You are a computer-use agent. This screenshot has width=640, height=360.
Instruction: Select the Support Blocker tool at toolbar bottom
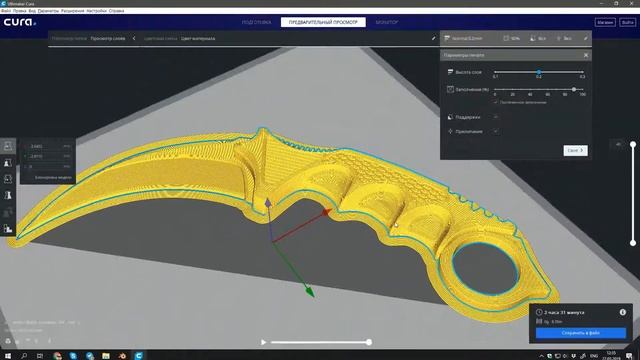click(x=8, y=229)
